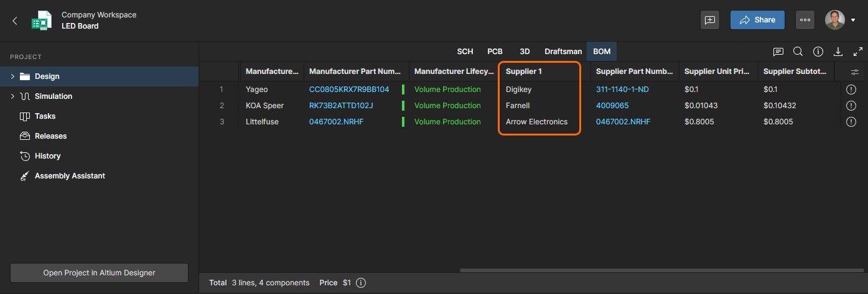The height and width of the screenshot is (294, 868).
Task: Click the user profile avatar
Action: click(835, 20)
